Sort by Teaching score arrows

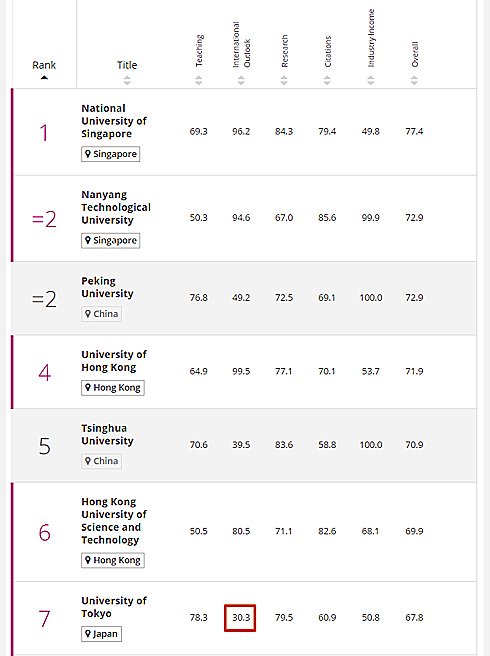(x=199, y=80)
